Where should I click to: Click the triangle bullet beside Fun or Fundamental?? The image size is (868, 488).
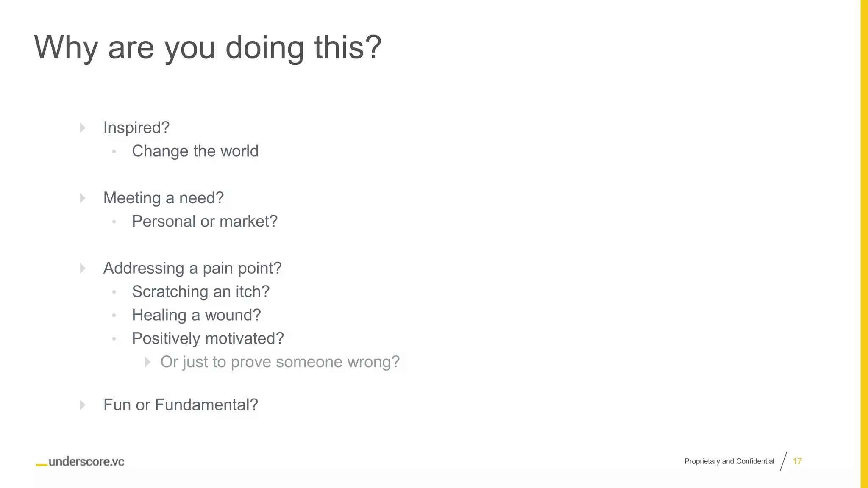point(83,405)
